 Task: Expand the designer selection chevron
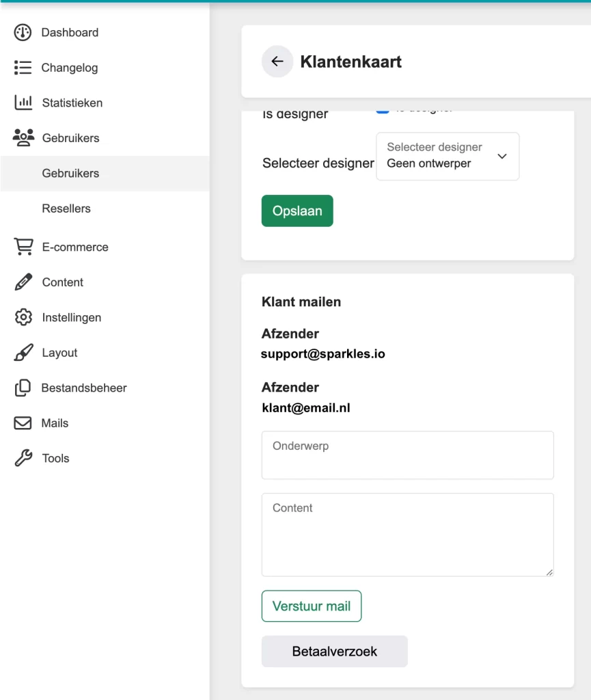(x=502, y=157)
